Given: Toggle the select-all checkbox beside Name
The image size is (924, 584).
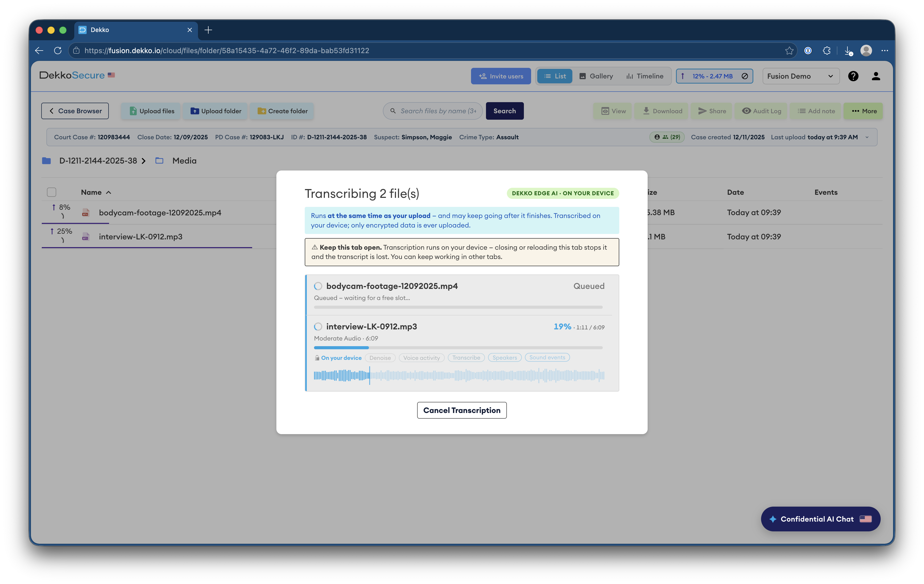Looking at the screenshot, I should pyautogui.click(x=51, y=192).
